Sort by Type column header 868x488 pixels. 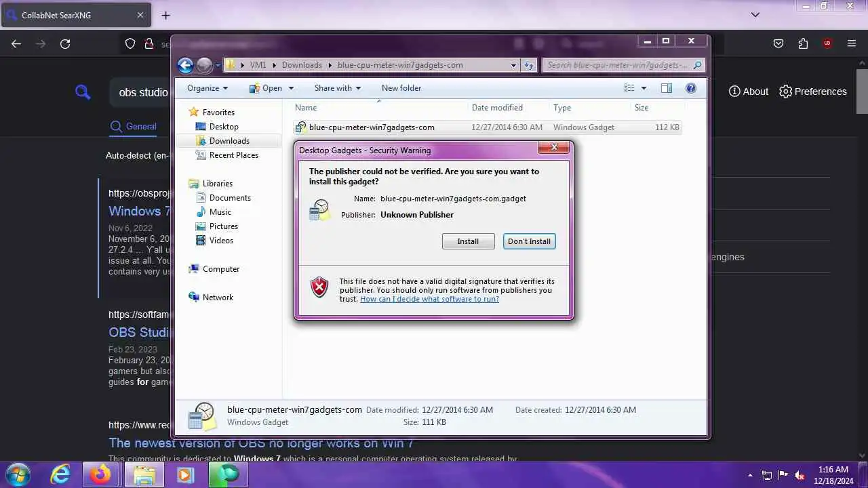(562, 108)
